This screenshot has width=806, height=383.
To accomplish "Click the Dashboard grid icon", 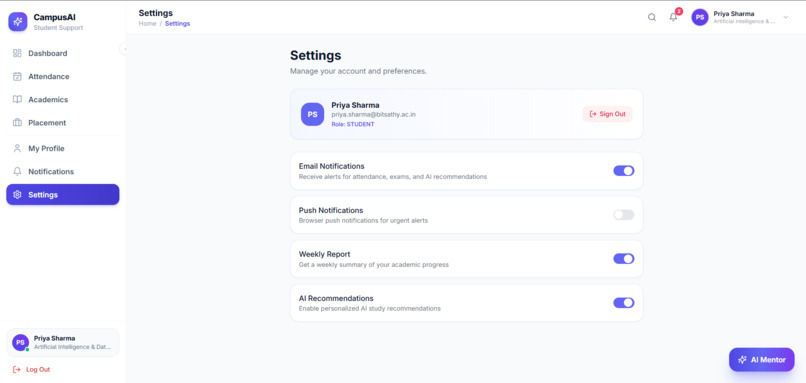I will [x=17, y=53].
